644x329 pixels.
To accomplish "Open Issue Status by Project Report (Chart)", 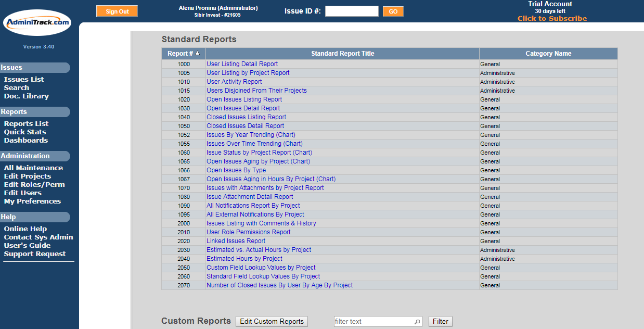I will pyautogui.click(x=259, y=153).
